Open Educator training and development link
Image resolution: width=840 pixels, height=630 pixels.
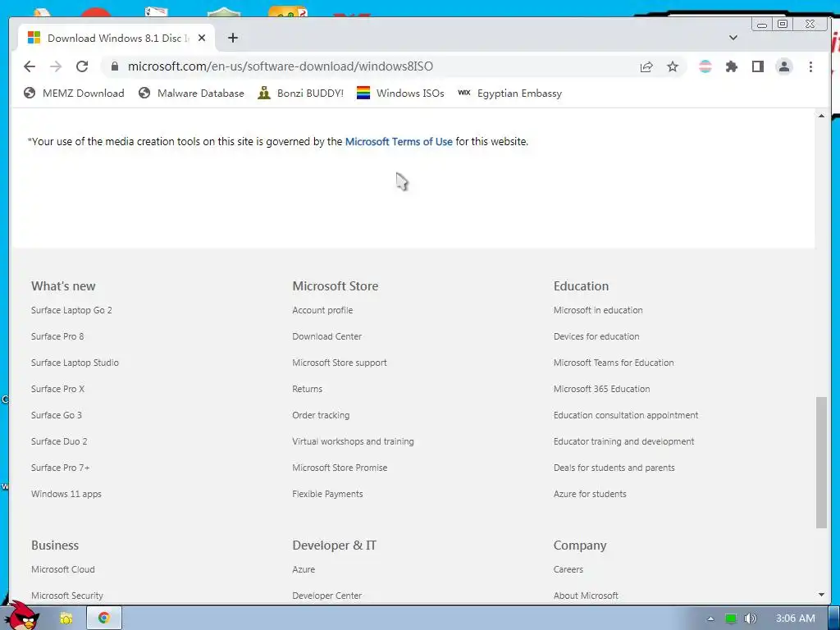(623, 441)
